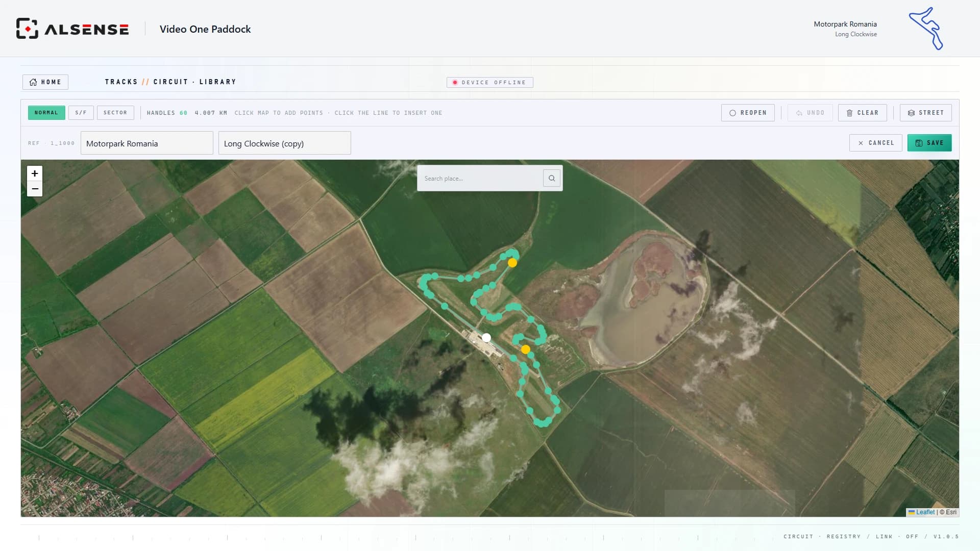
Task: Zoom in on the map
Action: click(35, 173)
